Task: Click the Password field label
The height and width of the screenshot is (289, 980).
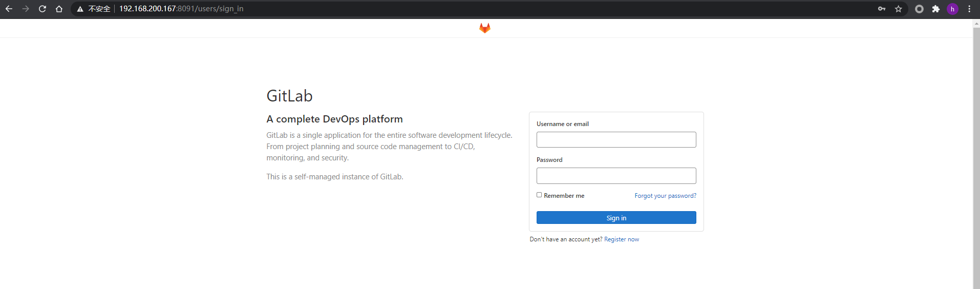Action: (549, 160)
